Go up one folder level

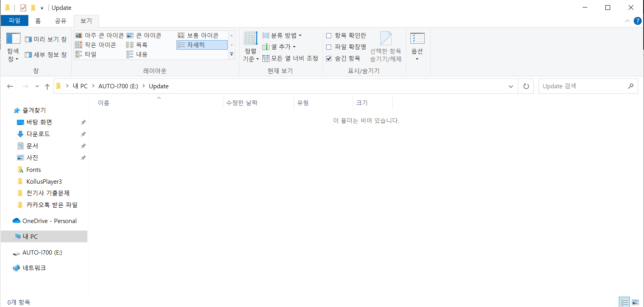pyautogui.click(x=47, y=86)
